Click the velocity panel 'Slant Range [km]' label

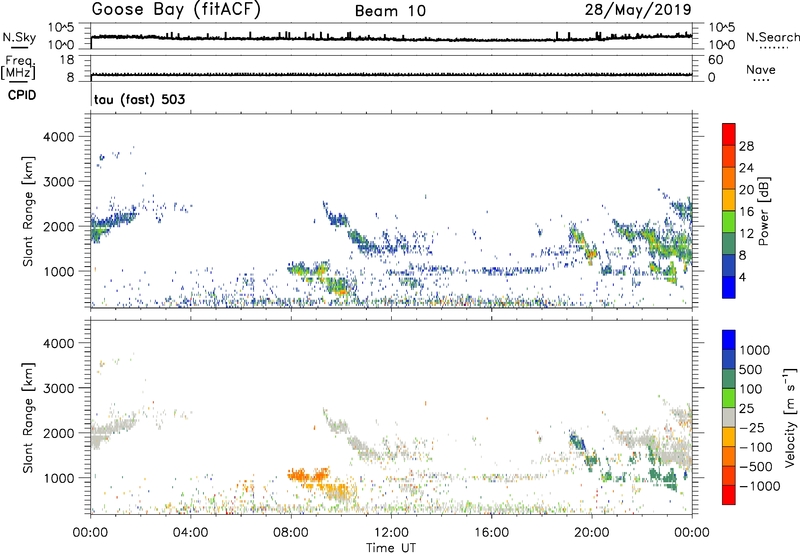pyautogui.click(x=28, y=417)
